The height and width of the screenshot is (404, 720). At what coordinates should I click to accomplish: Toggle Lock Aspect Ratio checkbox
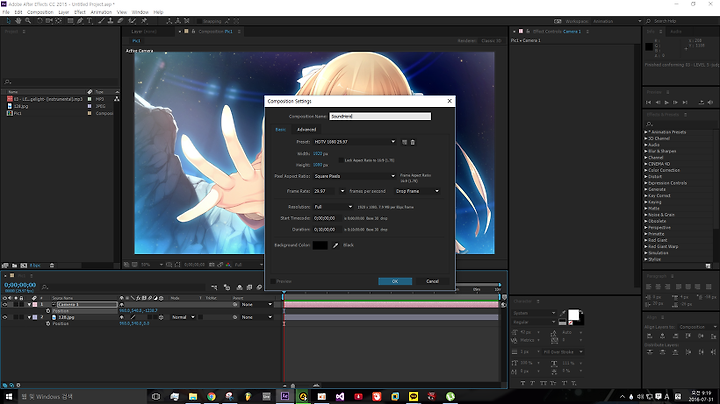341,160
